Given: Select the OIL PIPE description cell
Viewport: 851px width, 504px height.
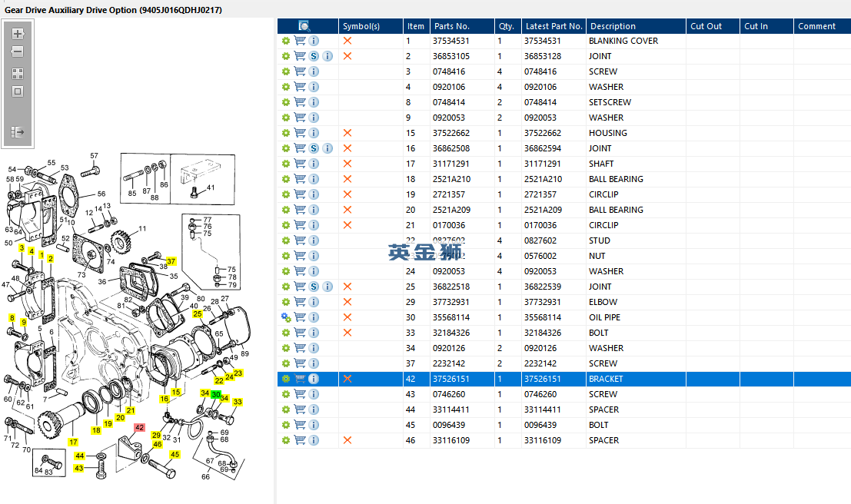Looking at the screenshot, I should pos(604,317).
